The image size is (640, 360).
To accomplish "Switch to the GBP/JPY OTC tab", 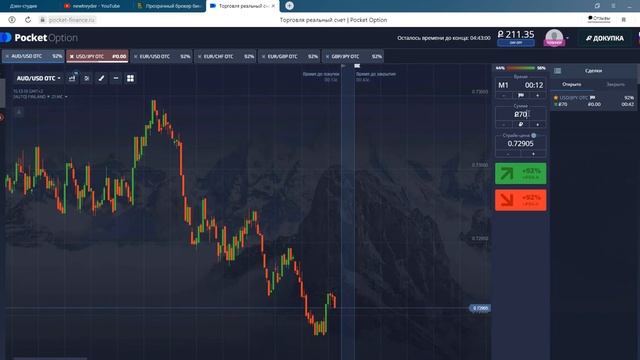I will pos(353,56).
